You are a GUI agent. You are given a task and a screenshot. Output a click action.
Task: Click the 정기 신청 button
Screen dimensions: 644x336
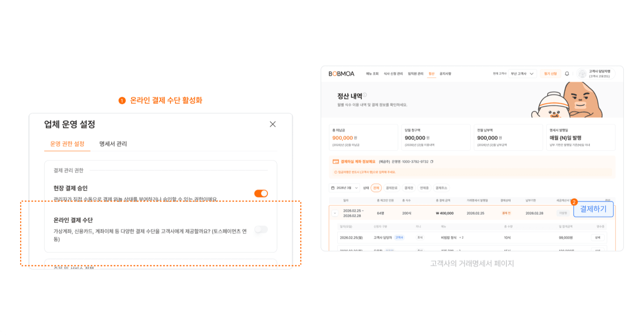(550, 73)
